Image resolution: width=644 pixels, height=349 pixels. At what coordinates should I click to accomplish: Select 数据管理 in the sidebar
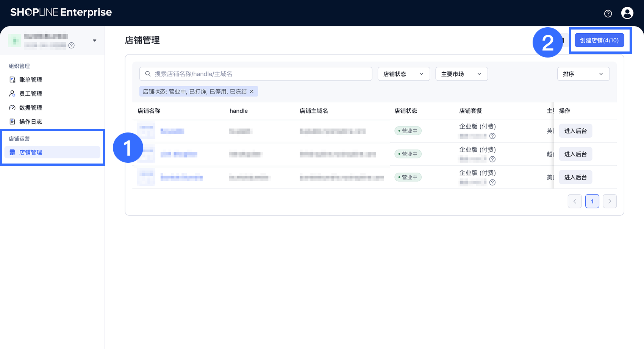point(30,108)
